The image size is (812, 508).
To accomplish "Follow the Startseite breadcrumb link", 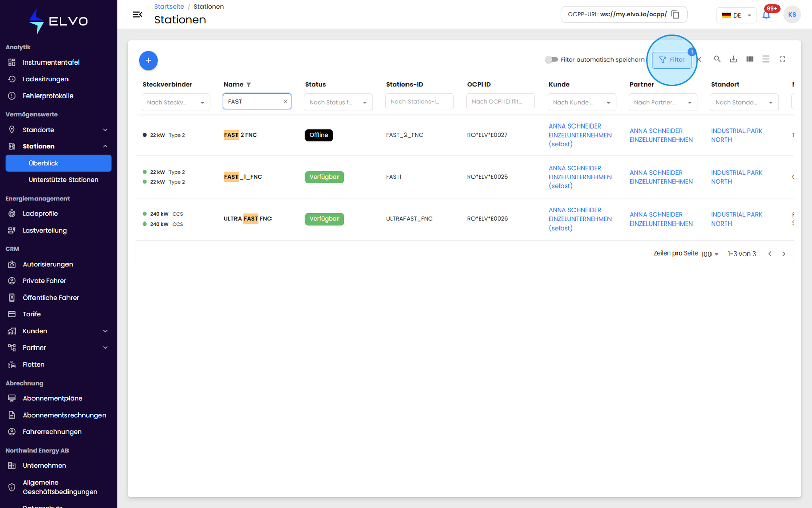I will click(x=169, y=7).
